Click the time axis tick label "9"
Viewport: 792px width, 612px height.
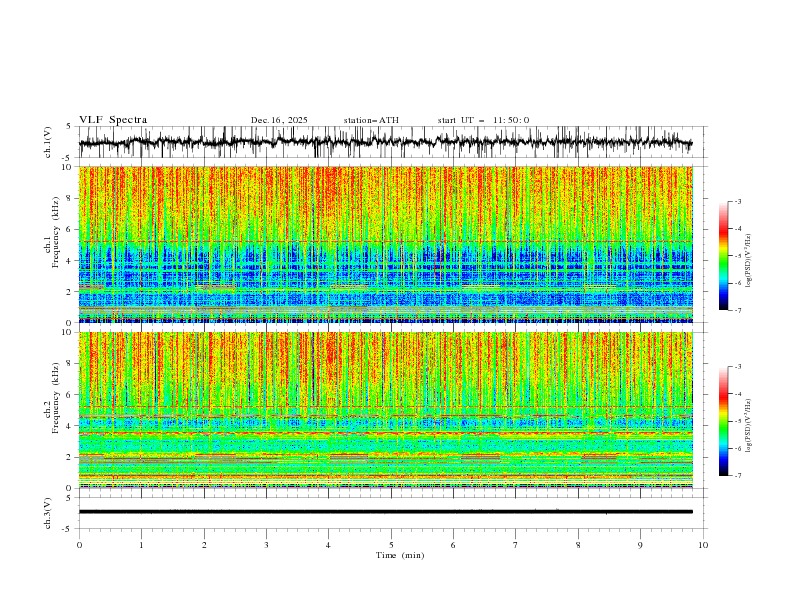(640, 545)
